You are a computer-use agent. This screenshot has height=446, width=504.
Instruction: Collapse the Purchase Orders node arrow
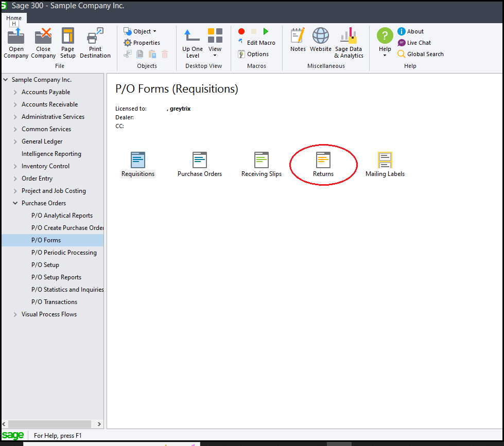(15, 203)
